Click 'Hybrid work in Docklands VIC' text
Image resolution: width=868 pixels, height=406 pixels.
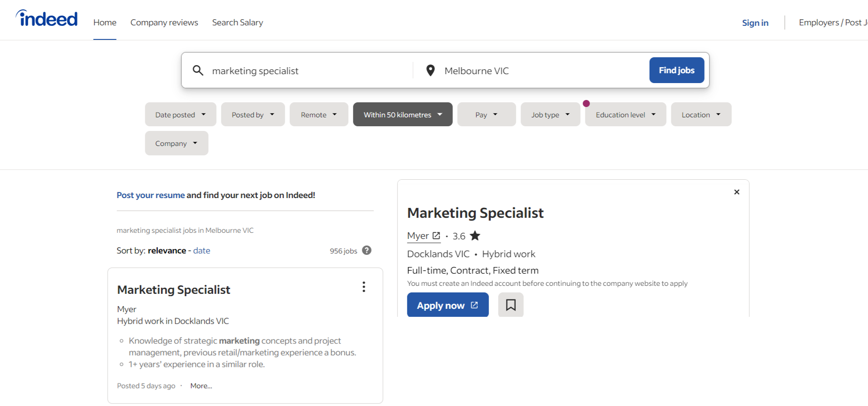click(173, 321)
